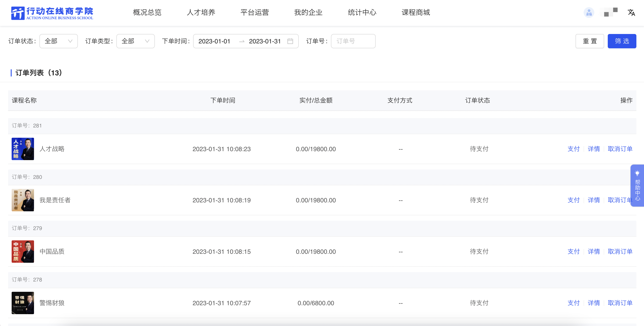Switch to the 课程商城 section
644x326 pixels.
click(416, 13)
